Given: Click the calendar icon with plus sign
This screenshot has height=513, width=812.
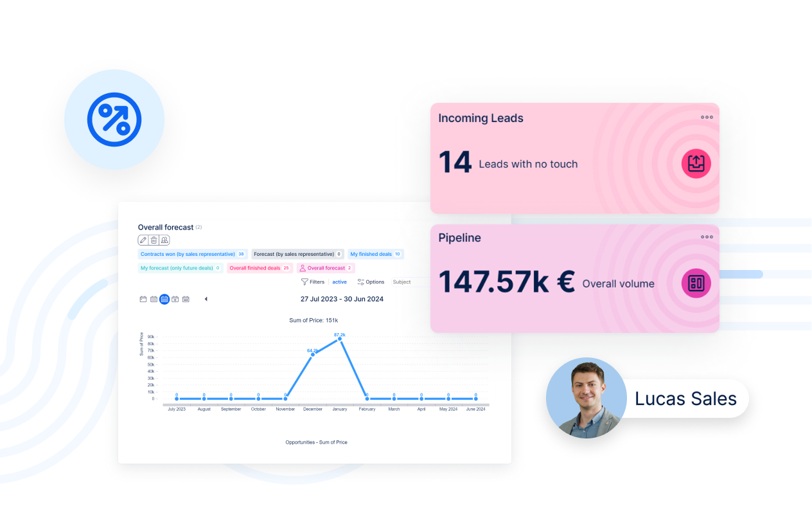Looking at the screenshot, I should click(x=175, y=299).
